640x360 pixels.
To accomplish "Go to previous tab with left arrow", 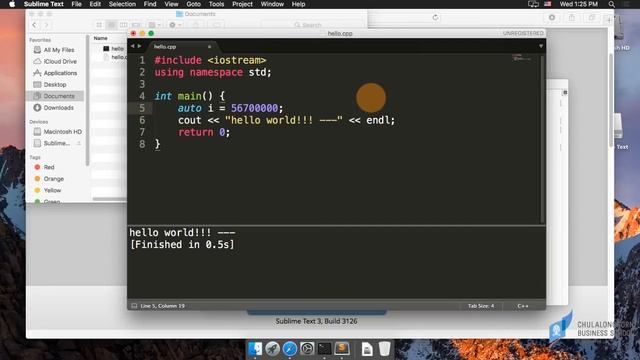I will [132, 46].
